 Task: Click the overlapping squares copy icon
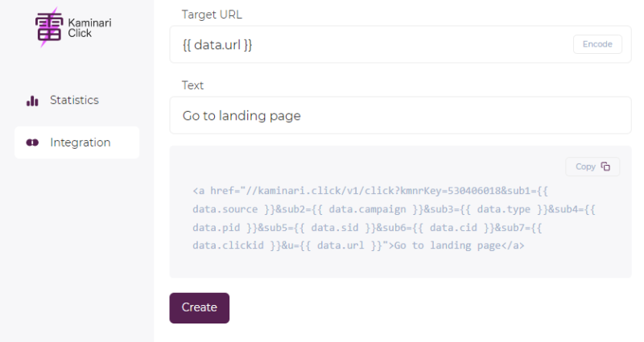(x=605, y=167)
